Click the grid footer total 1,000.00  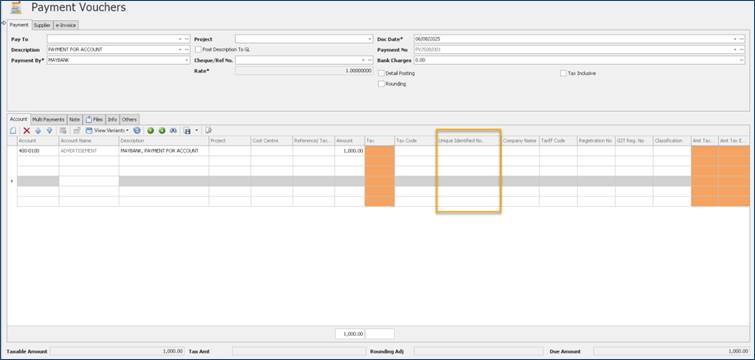pos(350,334)
